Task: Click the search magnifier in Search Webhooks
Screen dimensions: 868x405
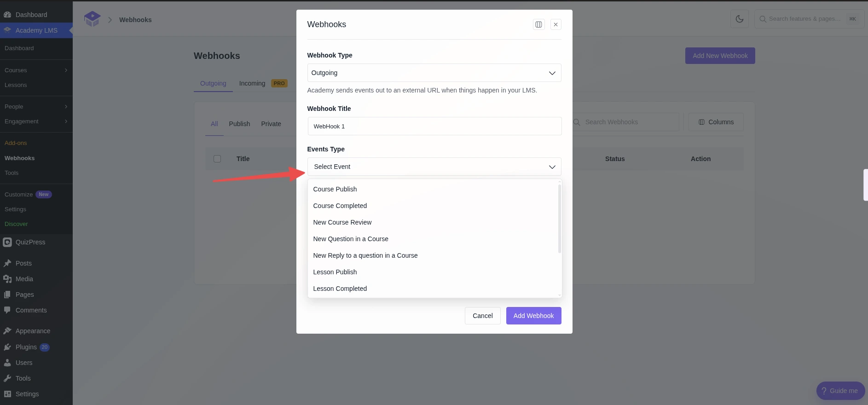Action: [x=577, y=122]
